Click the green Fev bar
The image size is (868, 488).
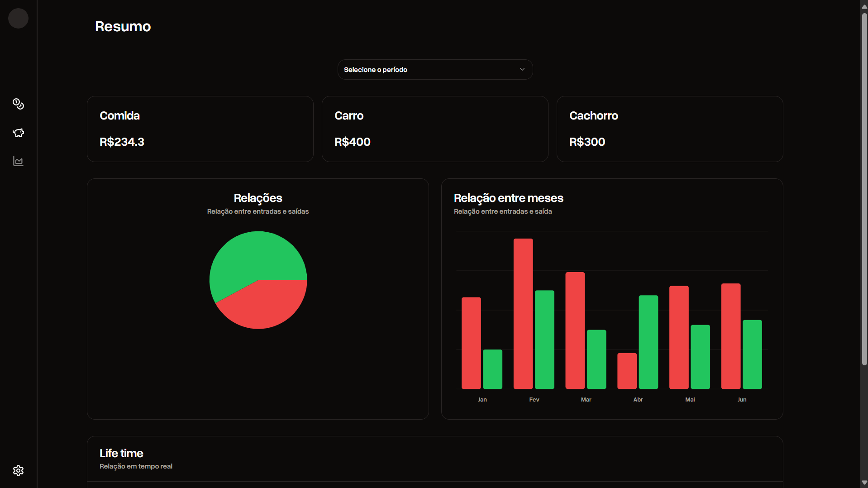click(544, 340)
